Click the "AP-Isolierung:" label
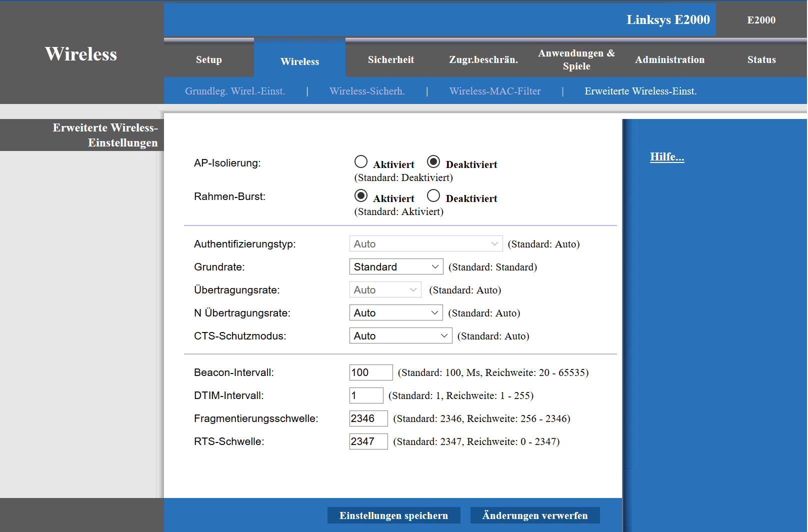Viewport: 808px width, 532px height. pyautogui.click(x=227, y=163)
